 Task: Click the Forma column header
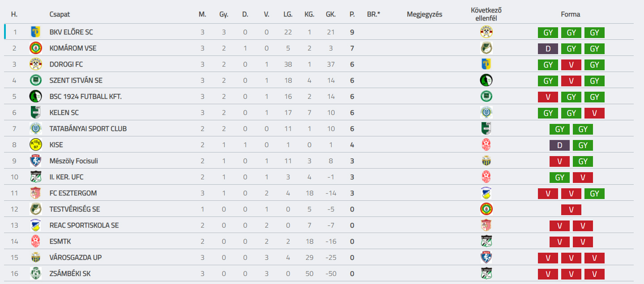(x=571, y=14)
